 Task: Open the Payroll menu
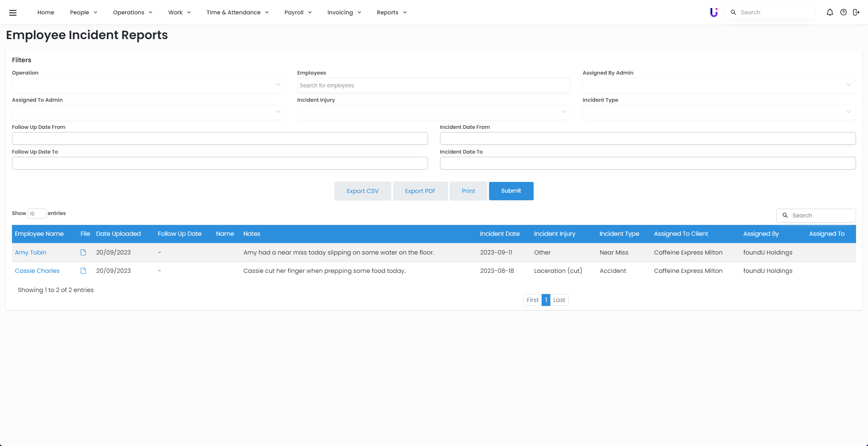pyautogui.click(x=298, y=12)
